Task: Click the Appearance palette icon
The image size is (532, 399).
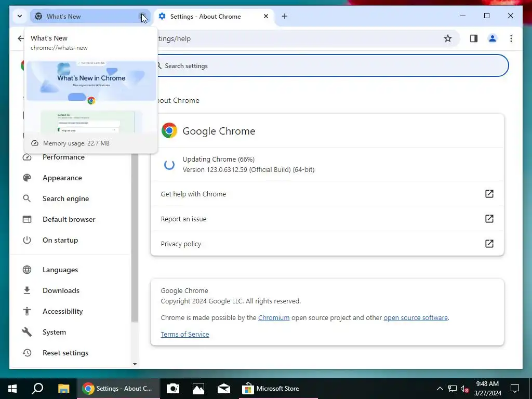Action: [27, 178]
